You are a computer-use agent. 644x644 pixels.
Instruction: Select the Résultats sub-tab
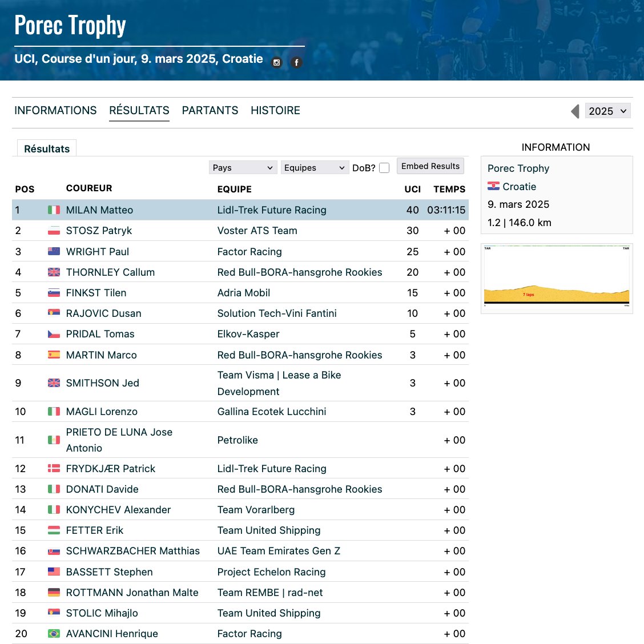point(47,148)
